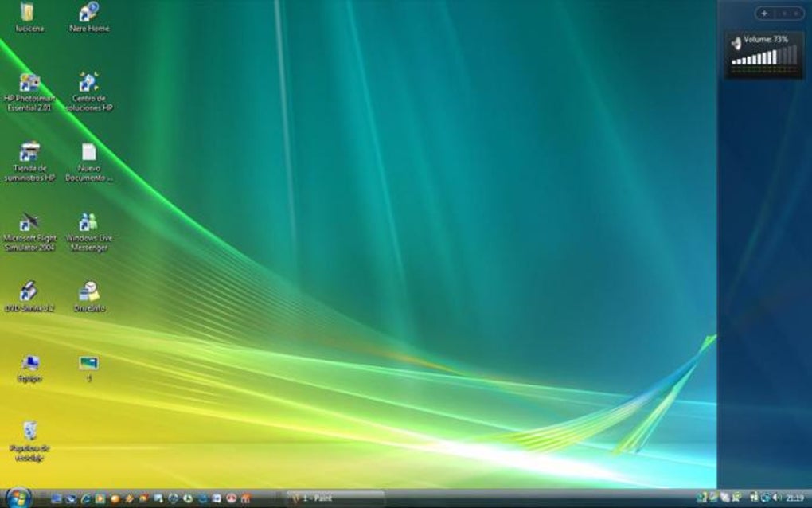The image size is (812, 508).
Task: Select Microsoft Flight Simulator 2004 shortcut
Action: (x=29, y=232)
